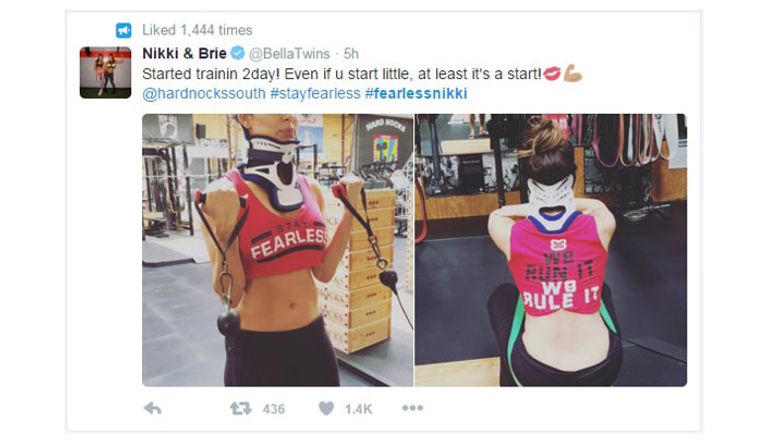This screenshot has height=441, width=768.
Task: Click the flexed bicep emoji in the tweet
Action: [x=573, y=74]
